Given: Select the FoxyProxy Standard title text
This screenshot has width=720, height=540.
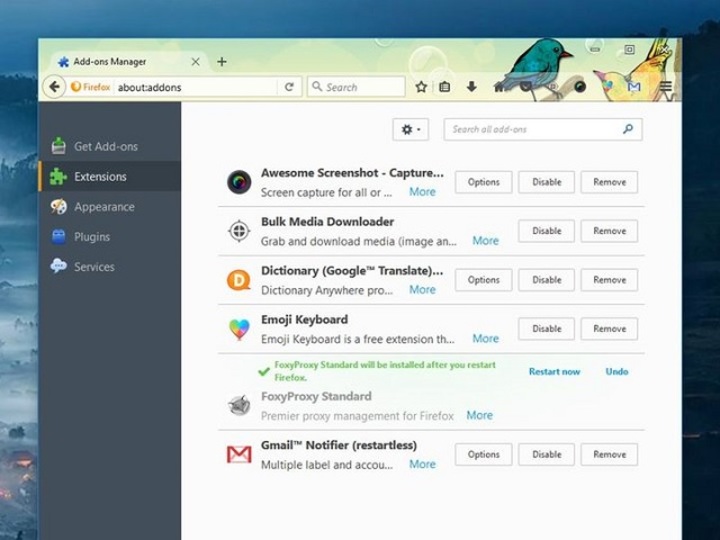Looking at the screenshot, I should (x=316, y=396).
